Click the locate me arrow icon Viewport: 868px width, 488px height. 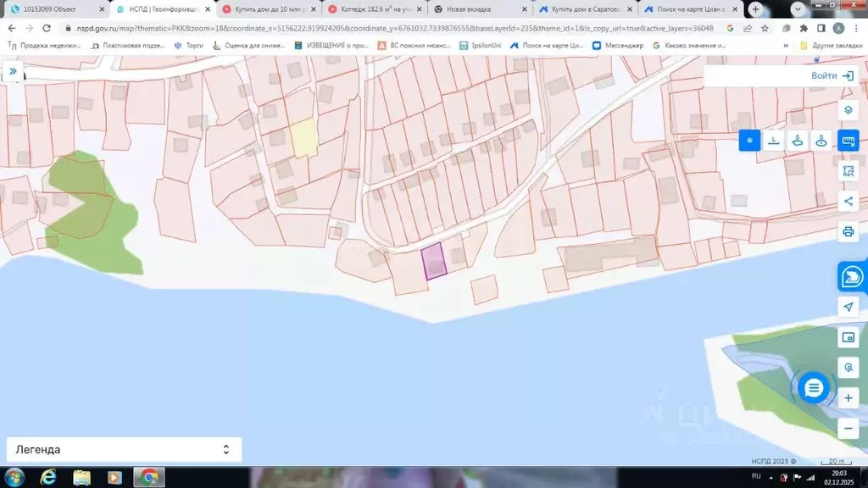tap(848, 307)
